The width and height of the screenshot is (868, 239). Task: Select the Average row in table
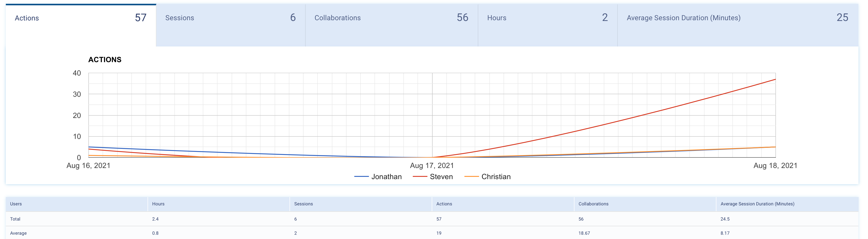tap(18, 233)
